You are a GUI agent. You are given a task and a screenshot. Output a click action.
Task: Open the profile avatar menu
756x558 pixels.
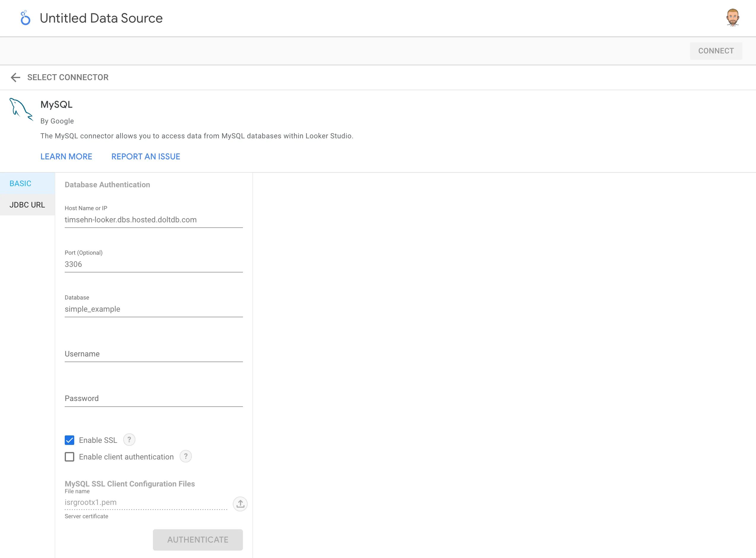[733, 18]
